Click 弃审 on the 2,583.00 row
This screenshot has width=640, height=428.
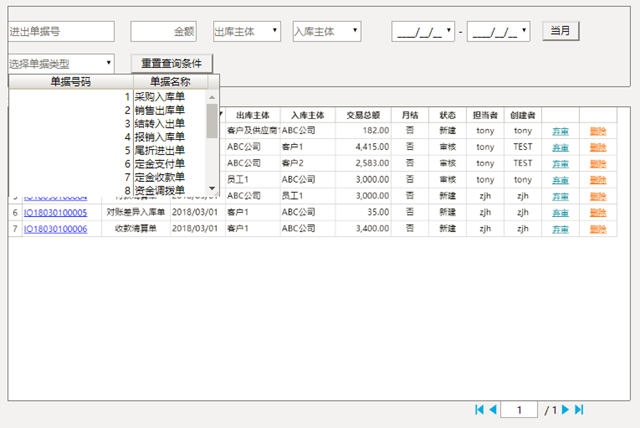point(560,164)
